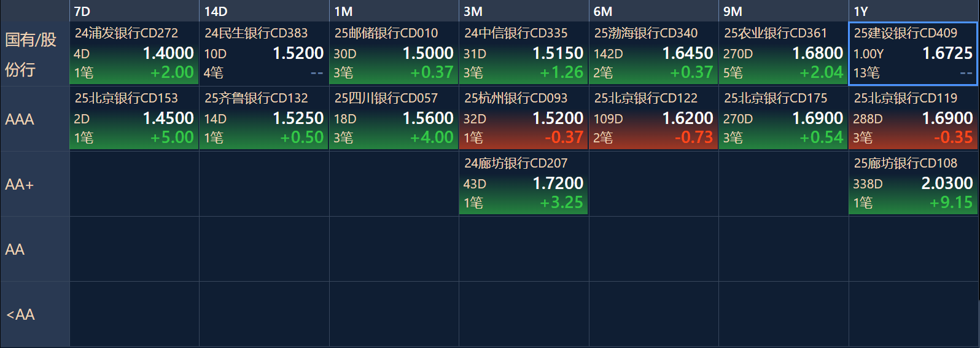Viewport: 980px width, 348px height.
Task: Click the 13笔 trade count
Action: (x=866, y=73)
